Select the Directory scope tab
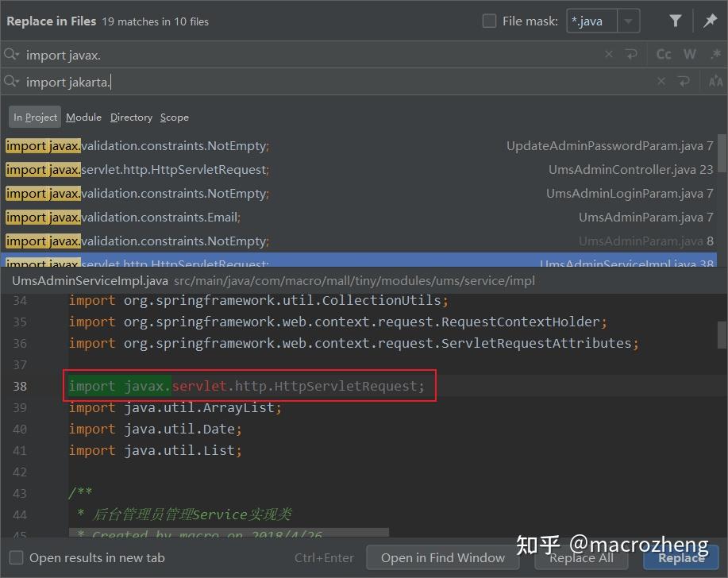The image size is (728, 578). tap(131, 117)
